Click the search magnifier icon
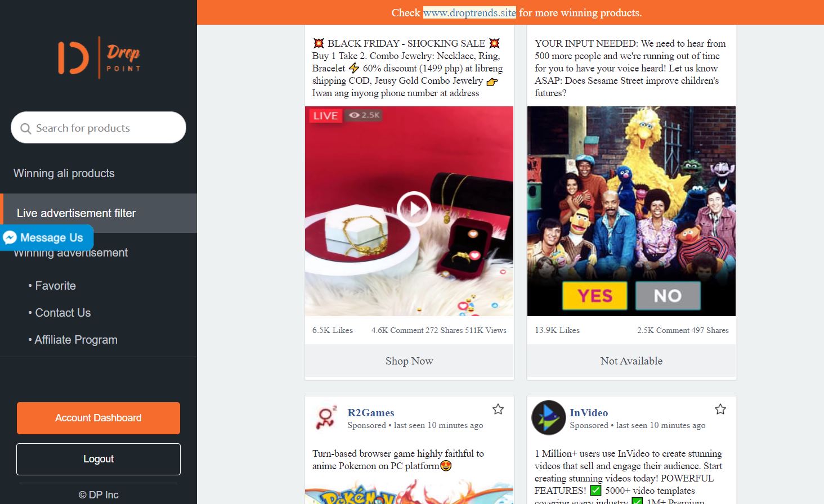Image resolution: width=824 pixels, height=504 pixels. tap(25, 128)
